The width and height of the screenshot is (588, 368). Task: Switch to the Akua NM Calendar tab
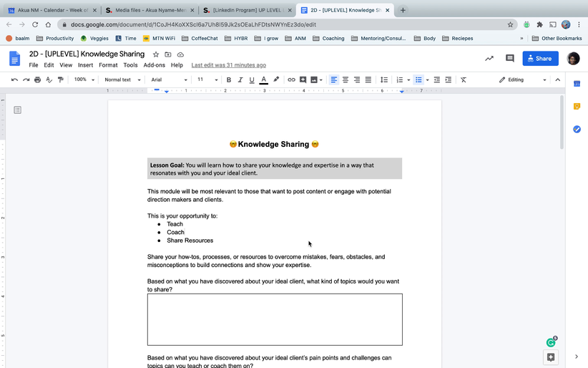tap(52, 10)
